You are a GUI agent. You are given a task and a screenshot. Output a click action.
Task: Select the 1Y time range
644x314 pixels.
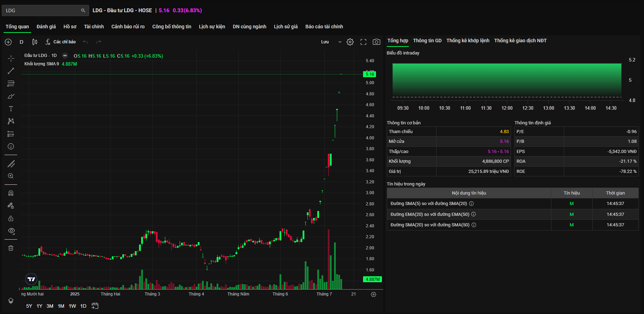39,306
